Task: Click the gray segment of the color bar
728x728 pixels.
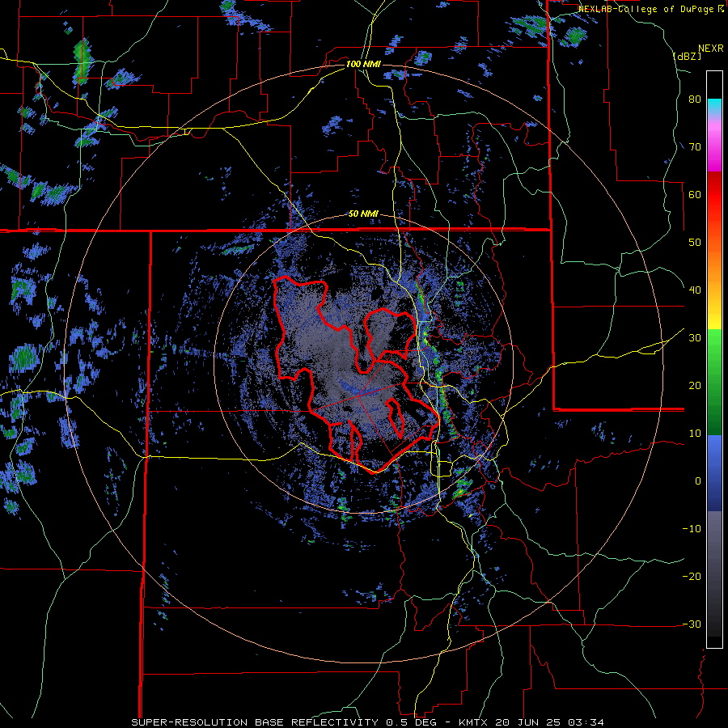Action: [x=714, y=574]
